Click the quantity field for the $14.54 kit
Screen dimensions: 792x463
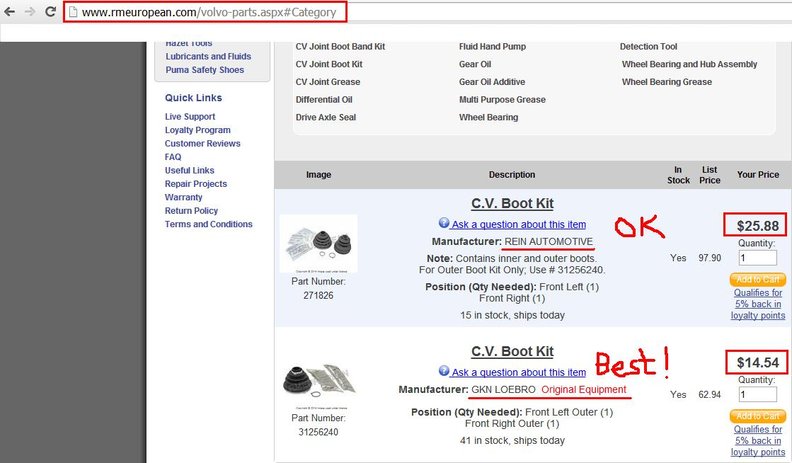tap(758, 395)
